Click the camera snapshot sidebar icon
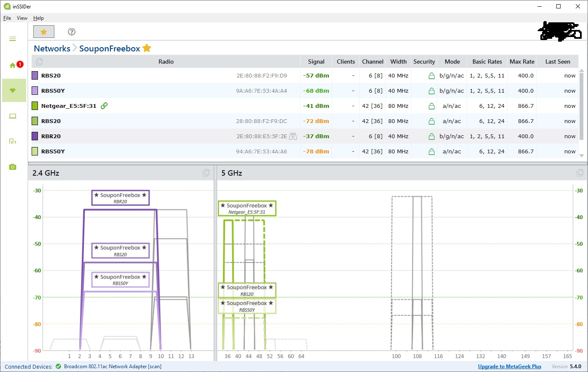Image resolution: width=588 pixels, height=372 pixels. (x=13, y=167)
